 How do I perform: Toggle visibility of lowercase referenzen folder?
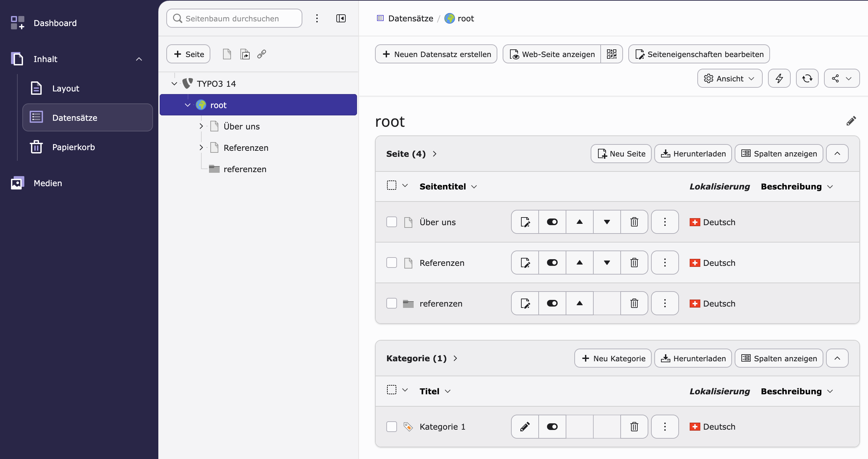coord(552,303)
